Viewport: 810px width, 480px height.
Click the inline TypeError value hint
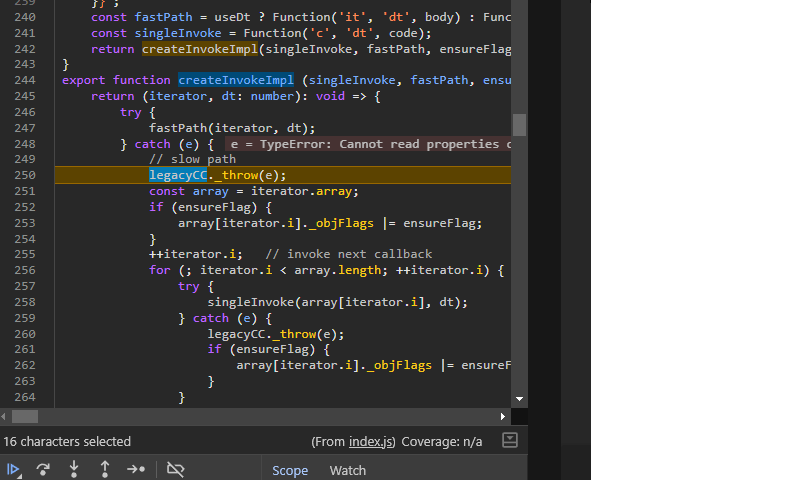(x=368, y=144)
